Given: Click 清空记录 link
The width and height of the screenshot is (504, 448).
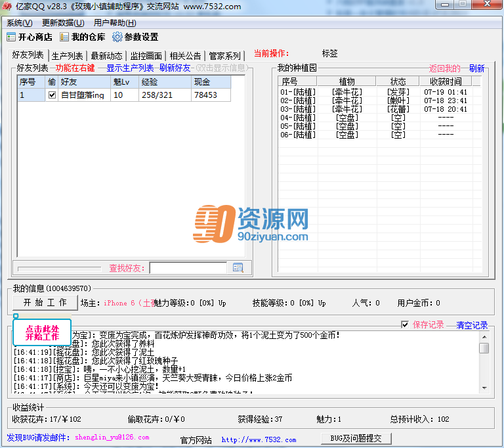Looking at the screenshot, I should (x=472, y=325).
